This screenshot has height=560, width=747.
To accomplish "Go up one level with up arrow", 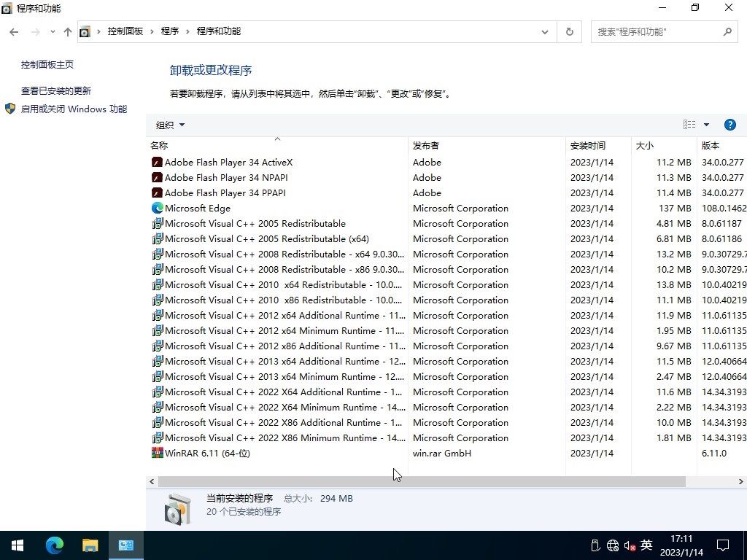I will pyautogui.click(x=68, y=32).
